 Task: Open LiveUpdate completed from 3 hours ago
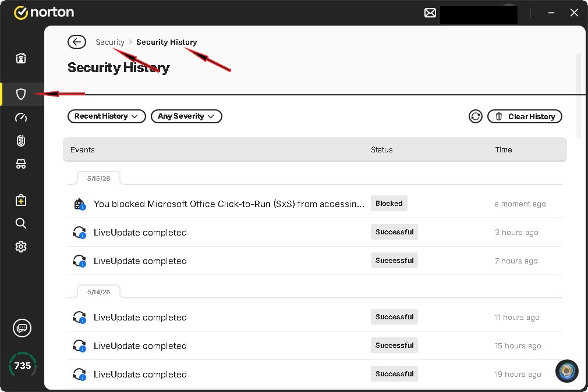click(315, 233)
